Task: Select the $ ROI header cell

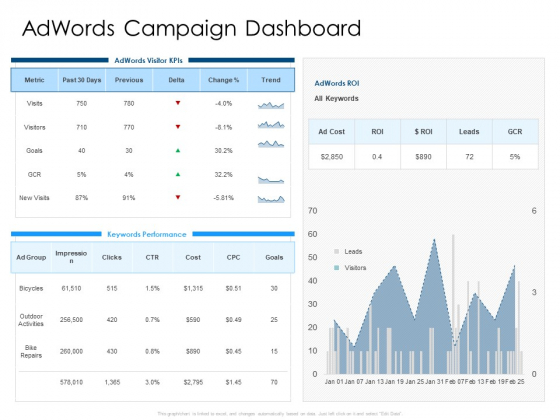Action: click(x=423, y=132)
